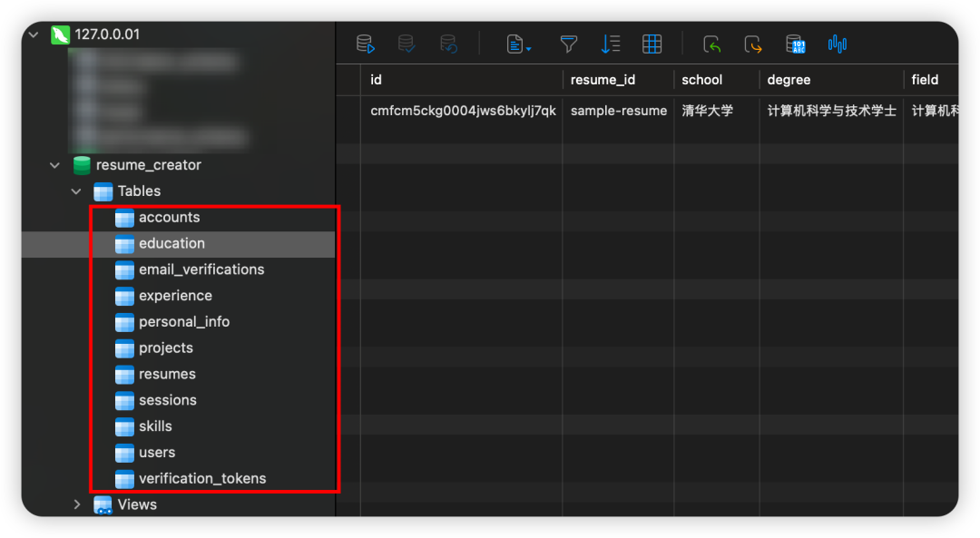Image resolution: width=980 pixels, height=538 pixels.
Task: Collapse the 127.0.0.01 connection node
Action: [34, 34]
